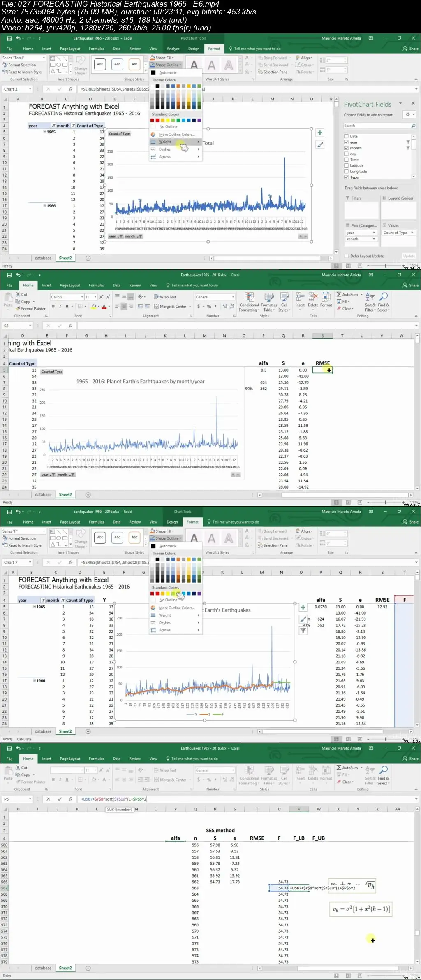
Task: Toggle Bold in the S5 cell window
Action: [x=53, y=306]
